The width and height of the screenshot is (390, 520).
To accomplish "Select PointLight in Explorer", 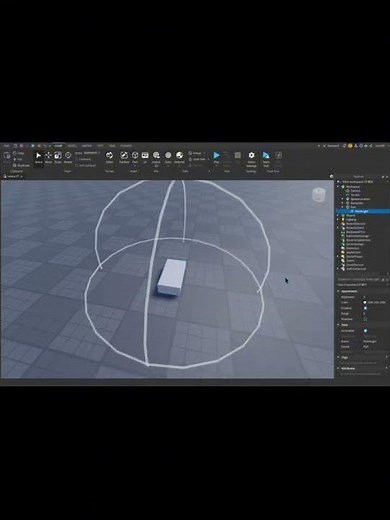I will point(363,211).
